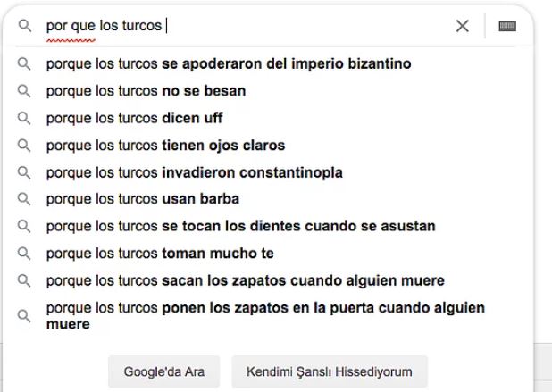
Task: Select suggestion "invadieron constantinopla"
Action: pos(194,172)
